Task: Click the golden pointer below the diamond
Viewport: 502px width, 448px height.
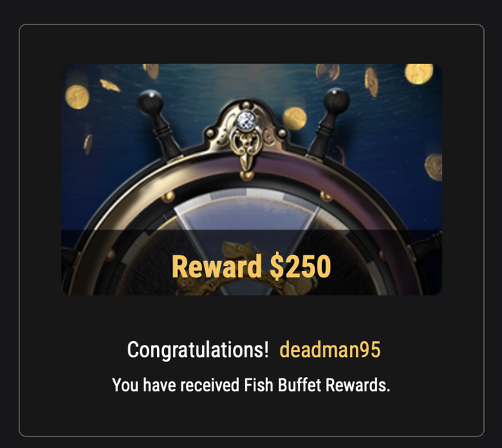Action: [x=247, y=160]
